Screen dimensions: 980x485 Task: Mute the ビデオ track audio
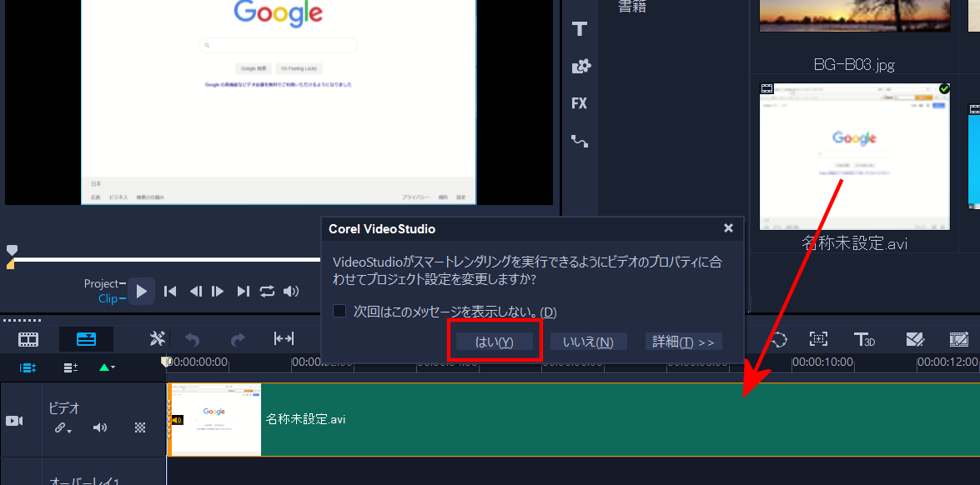click(99, 427)
